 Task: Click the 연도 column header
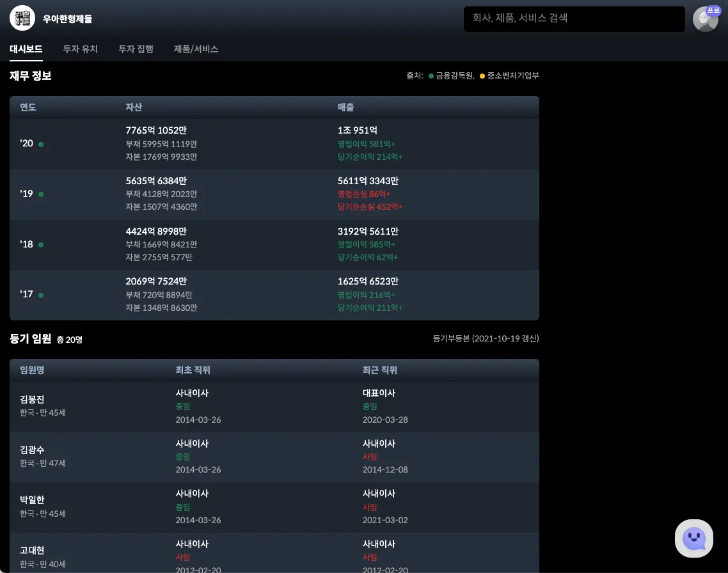[x=28, y=107]
